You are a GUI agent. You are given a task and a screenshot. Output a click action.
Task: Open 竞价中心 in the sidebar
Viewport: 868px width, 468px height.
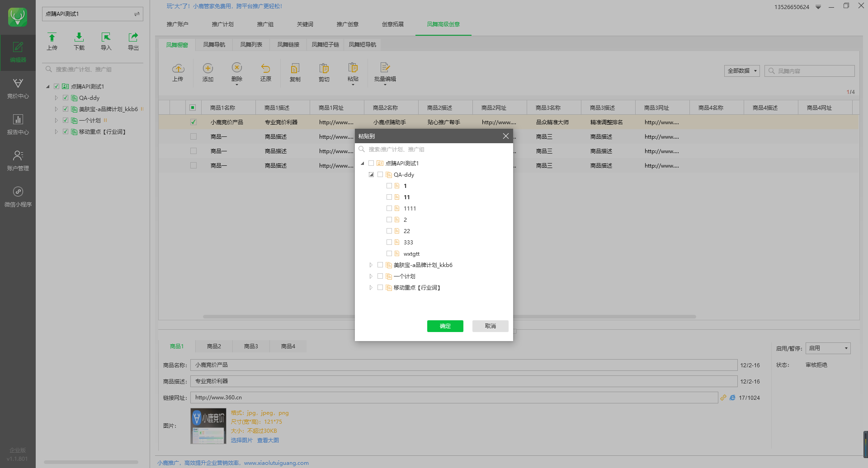click(x=18, y=89)
